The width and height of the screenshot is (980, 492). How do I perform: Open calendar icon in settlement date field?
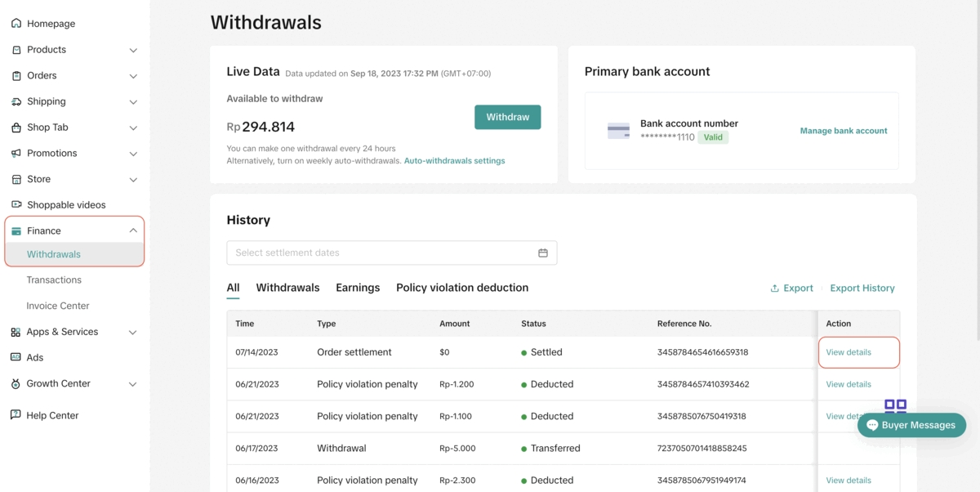[543, 253]
